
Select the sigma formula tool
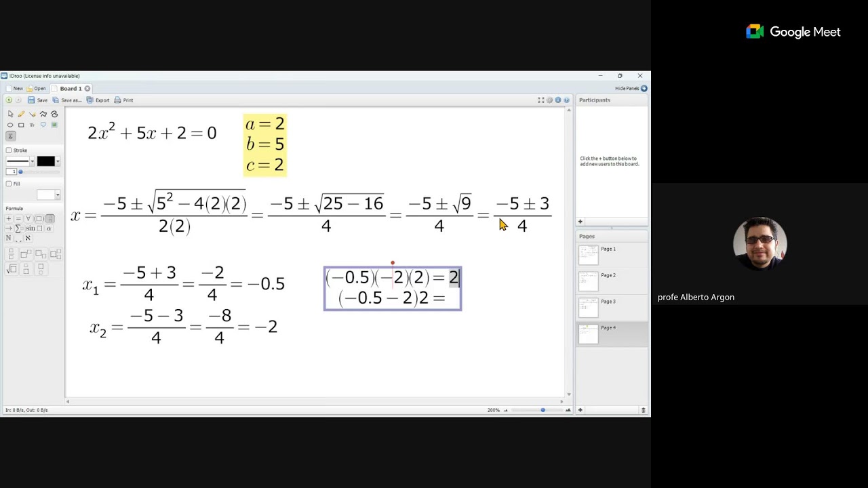coord(10,136)
